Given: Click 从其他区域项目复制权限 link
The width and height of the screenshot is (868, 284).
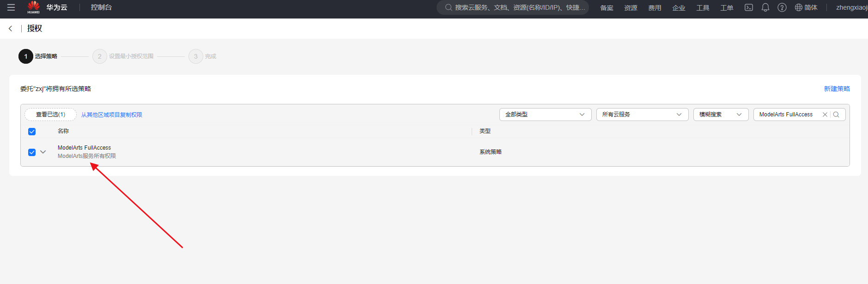Looking at the screenshot, I should pyautogui.click(x=112, y=115).
